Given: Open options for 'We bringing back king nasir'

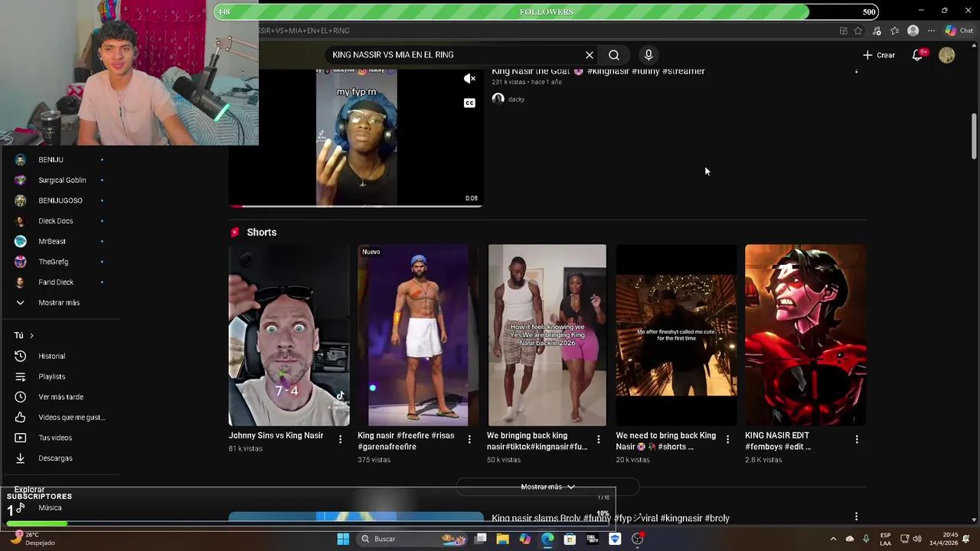Looking at the screenshot, I should click(599, 439).
